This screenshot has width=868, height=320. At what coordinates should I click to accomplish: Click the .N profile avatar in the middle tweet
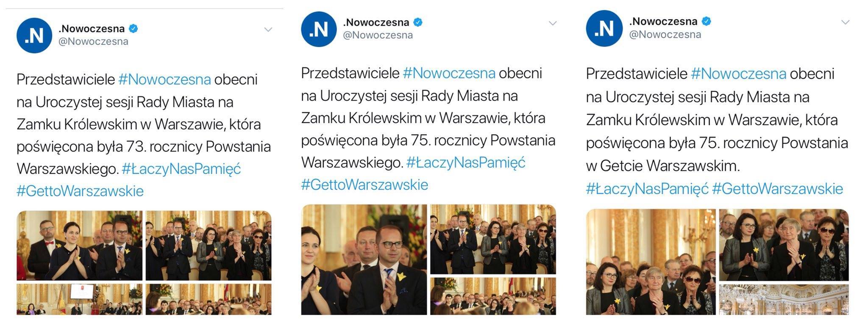319,29
